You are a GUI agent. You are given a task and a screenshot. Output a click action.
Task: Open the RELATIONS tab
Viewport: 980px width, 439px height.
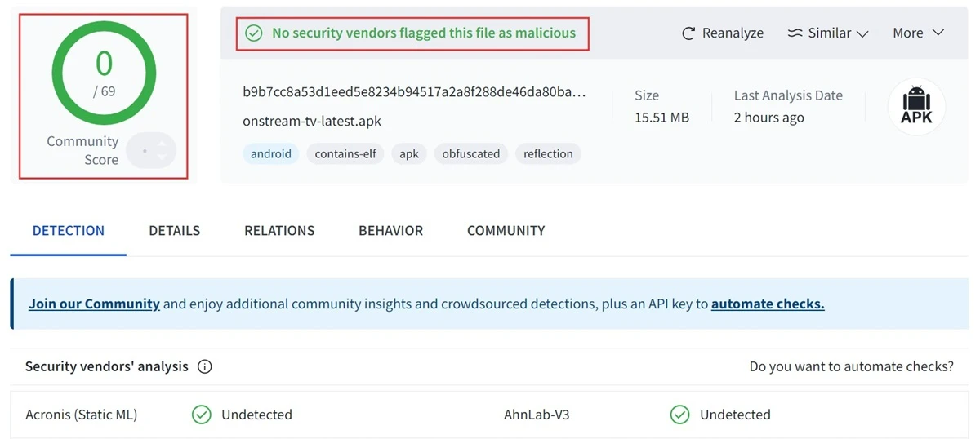(279, 231)
